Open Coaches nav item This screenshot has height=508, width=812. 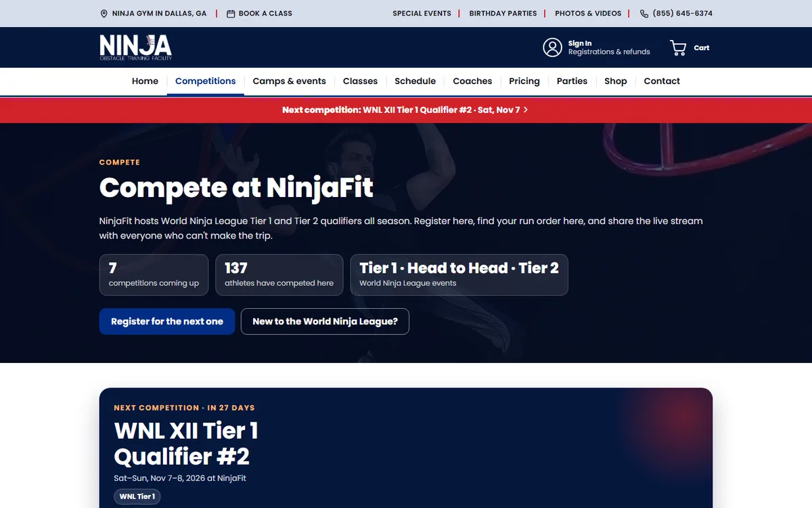tap(472, 81)
